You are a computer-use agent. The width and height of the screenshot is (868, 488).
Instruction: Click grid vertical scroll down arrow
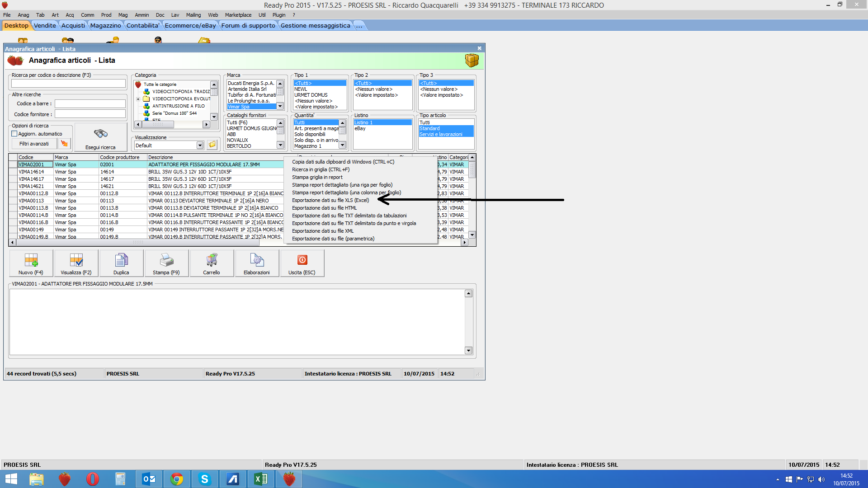[472, 235]
